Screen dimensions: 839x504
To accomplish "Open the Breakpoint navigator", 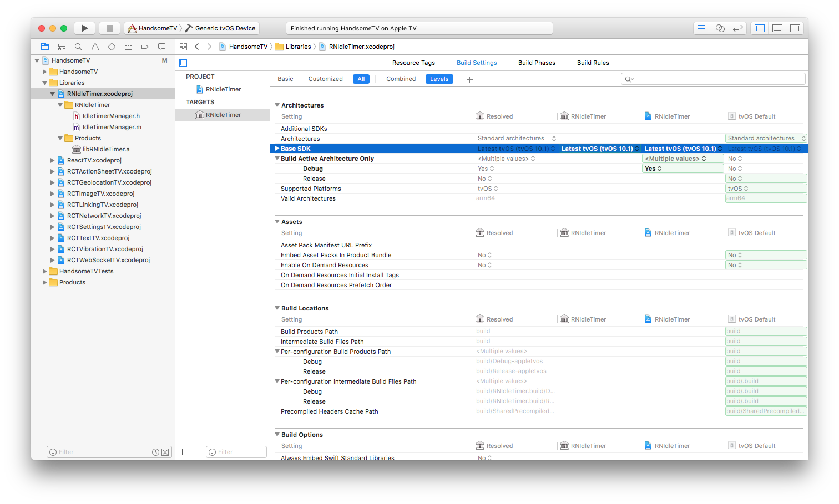I will (145, 47).
